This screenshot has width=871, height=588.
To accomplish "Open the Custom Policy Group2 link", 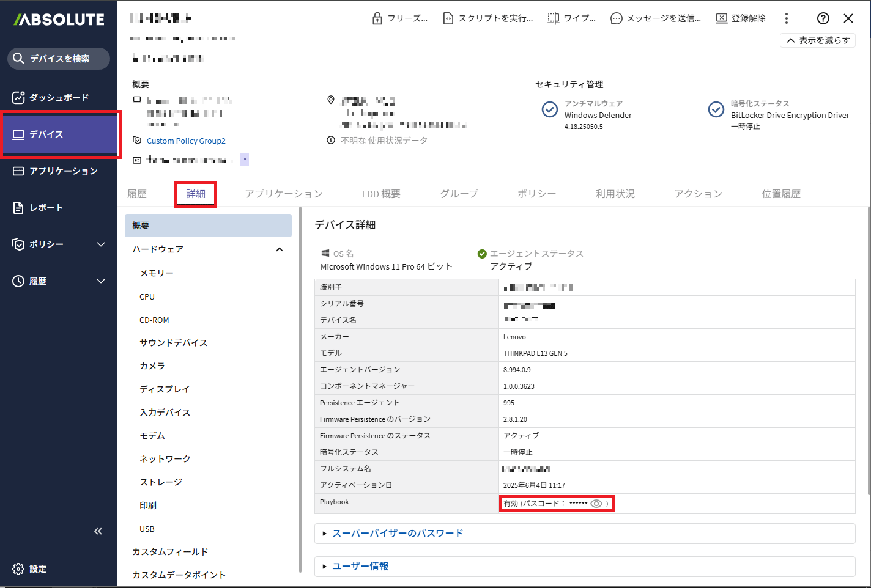I will coord(186,141).
